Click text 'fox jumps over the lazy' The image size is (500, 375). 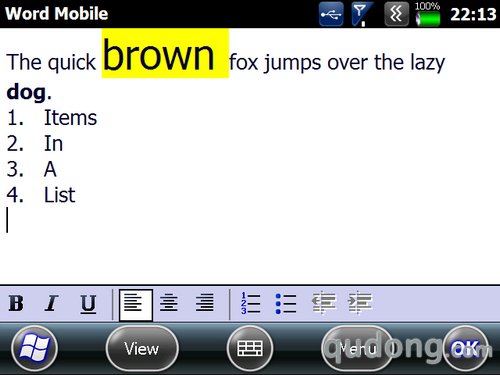(337, 63)
